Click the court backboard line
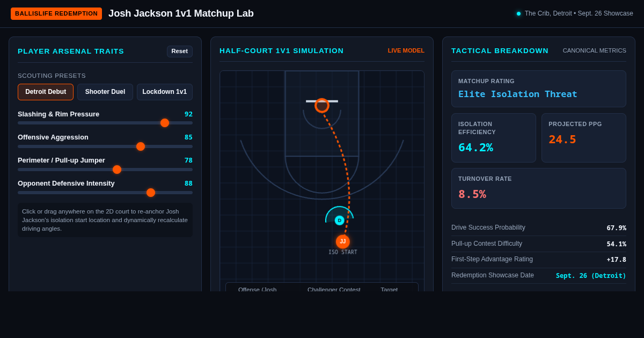 [x=322, y=101]
